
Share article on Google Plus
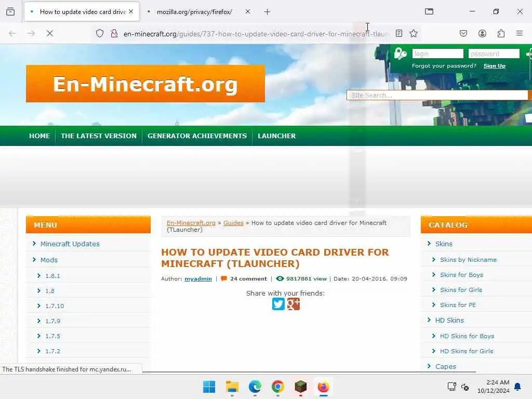[293, 304]
